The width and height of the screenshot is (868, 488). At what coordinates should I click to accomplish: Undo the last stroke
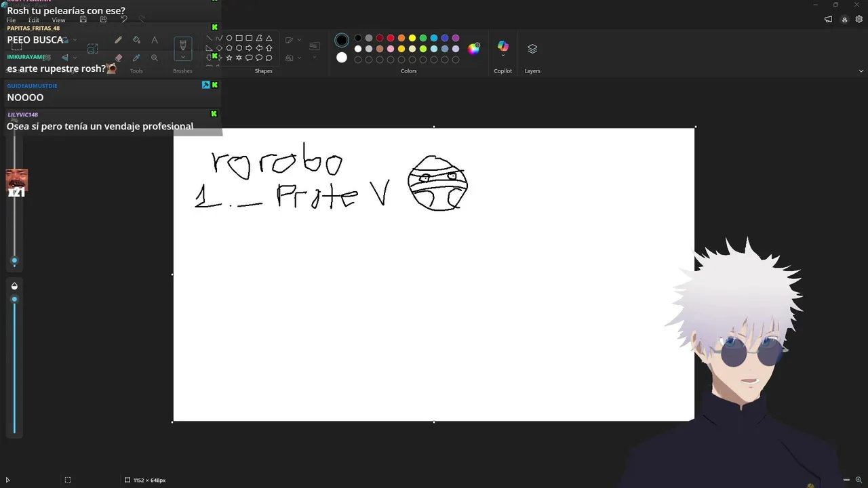pos(123,20)
